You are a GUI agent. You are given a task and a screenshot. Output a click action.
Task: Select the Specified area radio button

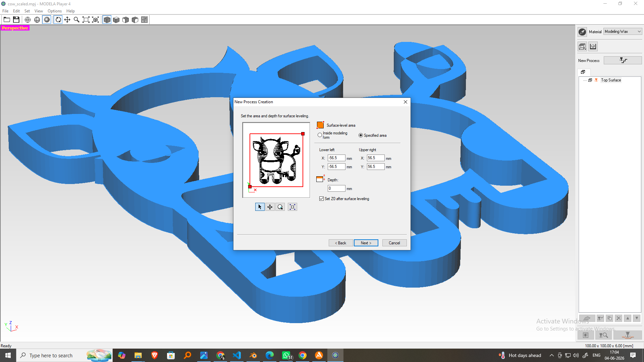(361, 135)
